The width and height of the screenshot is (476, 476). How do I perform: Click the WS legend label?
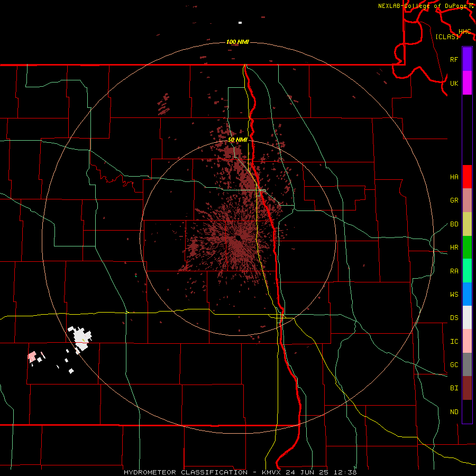pos(454,295)
